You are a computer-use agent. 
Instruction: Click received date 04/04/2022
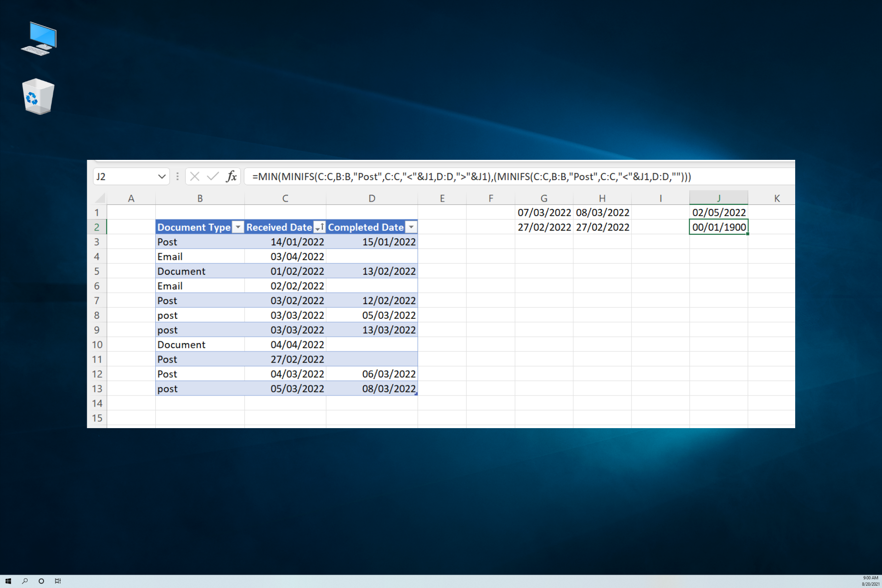[285, 345]
